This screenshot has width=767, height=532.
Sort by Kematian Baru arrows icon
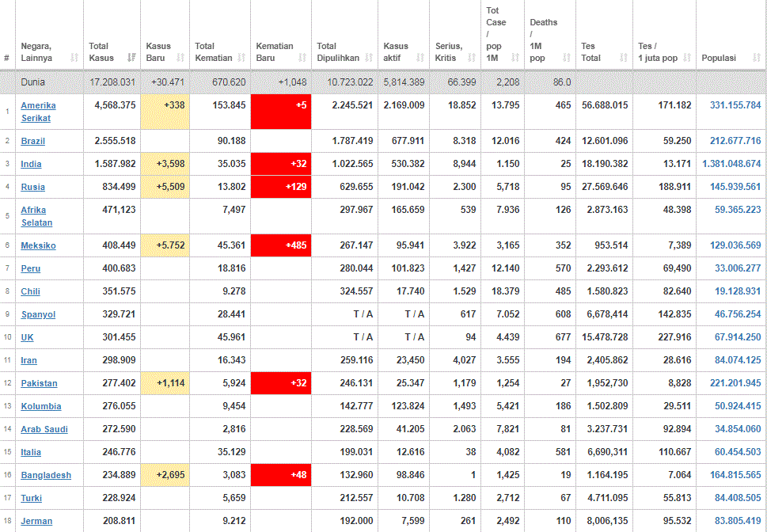point(302,58)
